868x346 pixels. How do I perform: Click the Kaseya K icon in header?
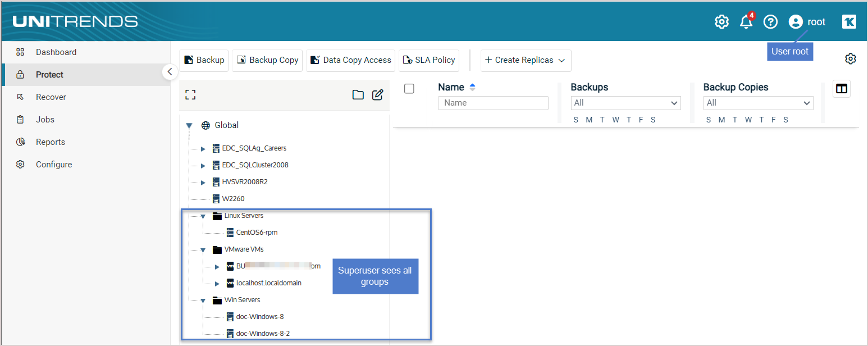(849, 22)
